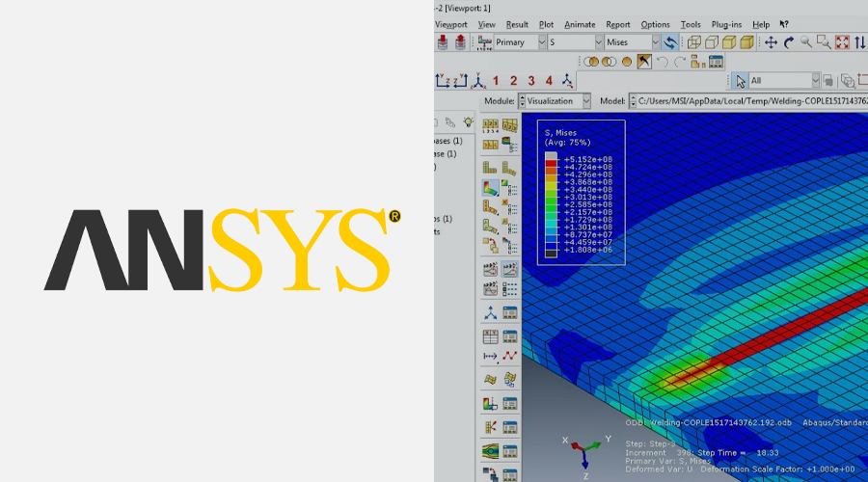Image resolution: width=868 pixels, height=482 pixels.
Task: Click the red zigzag path plot icon
Action: pyautogui.click(x=510, y=356)
